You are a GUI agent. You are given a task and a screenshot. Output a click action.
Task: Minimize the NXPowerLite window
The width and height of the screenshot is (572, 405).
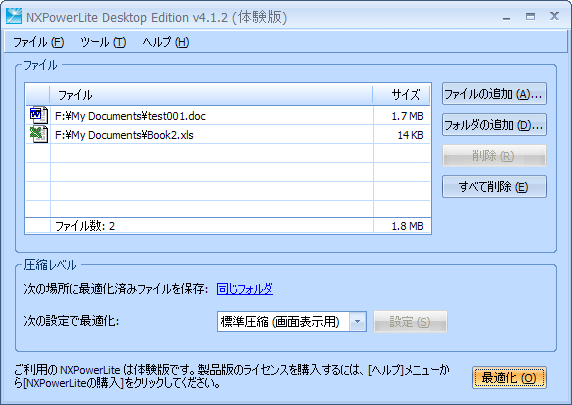coord(506,17)
